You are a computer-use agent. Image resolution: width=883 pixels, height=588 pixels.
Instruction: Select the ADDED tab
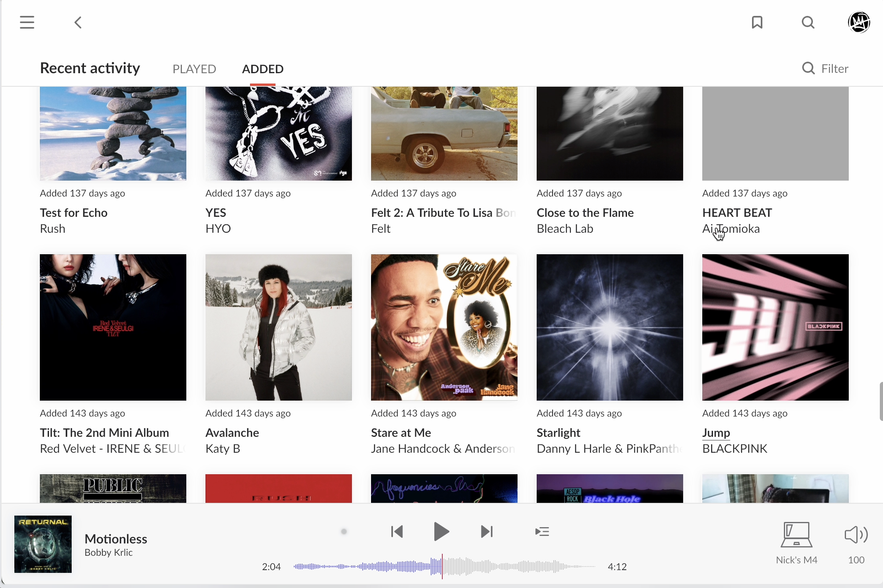tap(263, 69)
